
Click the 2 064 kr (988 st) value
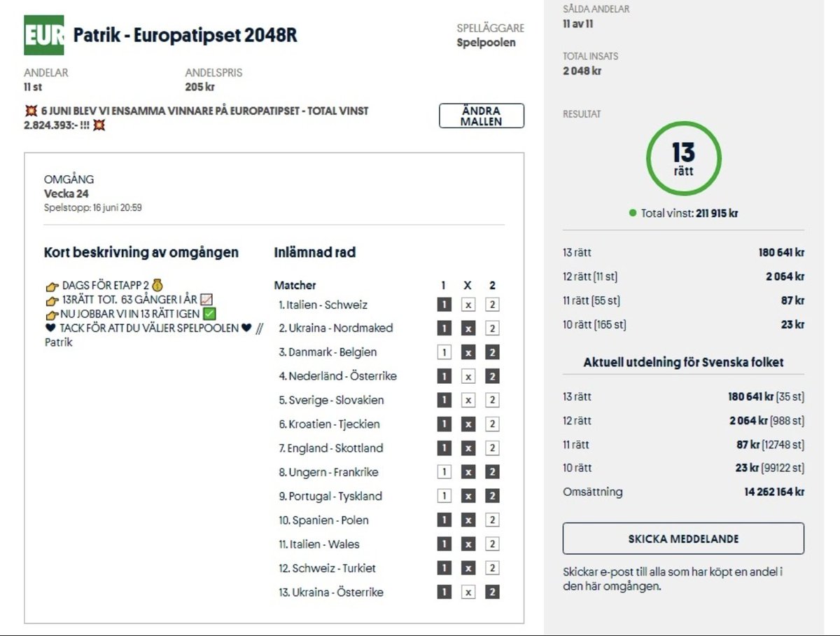tap(766, 420)
